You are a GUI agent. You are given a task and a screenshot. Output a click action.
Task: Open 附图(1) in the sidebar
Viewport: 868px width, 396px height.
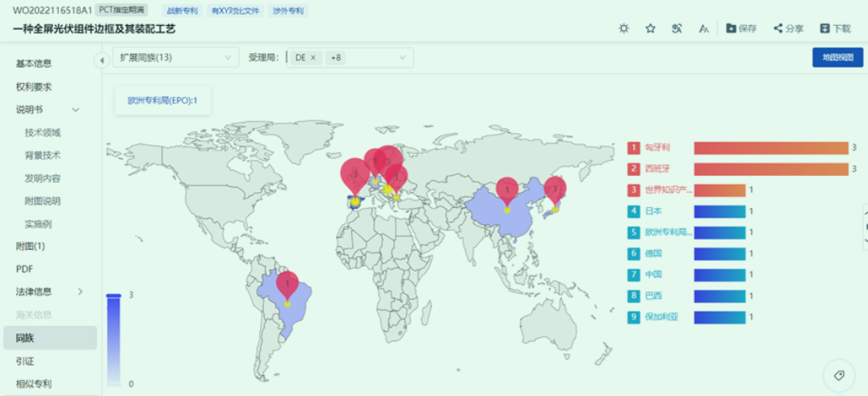pyautogui.click(x=31, y=246)
